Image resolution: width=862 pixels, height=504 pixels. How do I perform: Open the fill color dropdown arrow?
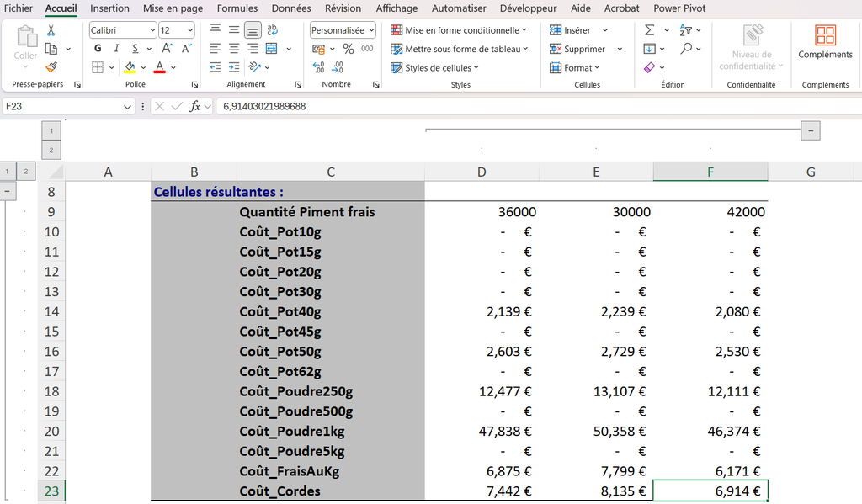click(x=141, y=67)
